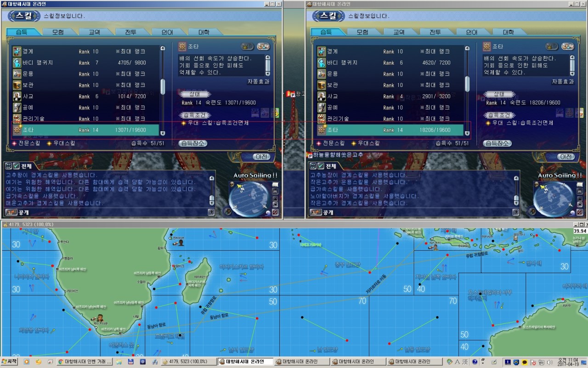Select the 습득 tab in the right window
588x368 pixels.
[326, 32]
